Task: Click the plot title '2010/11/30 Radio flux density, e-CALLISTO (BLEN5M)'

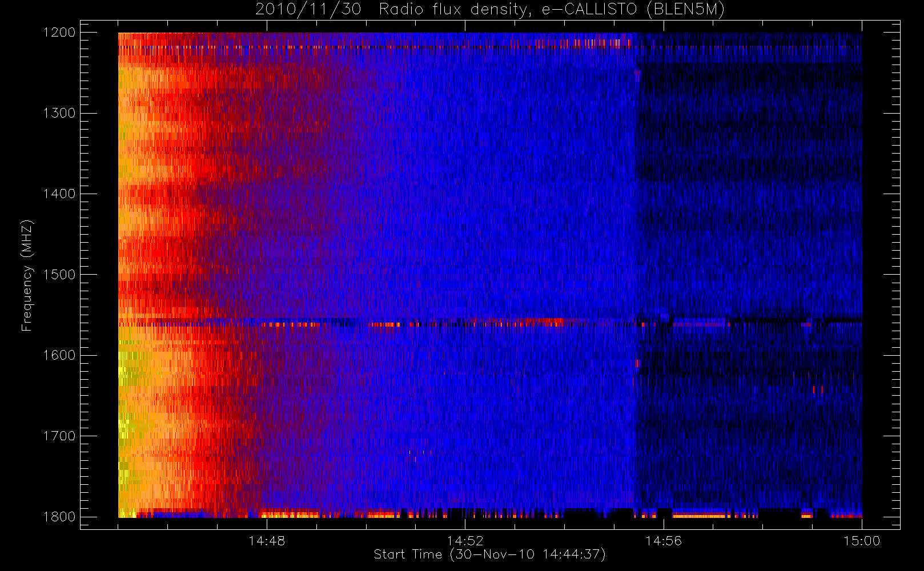Action: pos(489,10)
